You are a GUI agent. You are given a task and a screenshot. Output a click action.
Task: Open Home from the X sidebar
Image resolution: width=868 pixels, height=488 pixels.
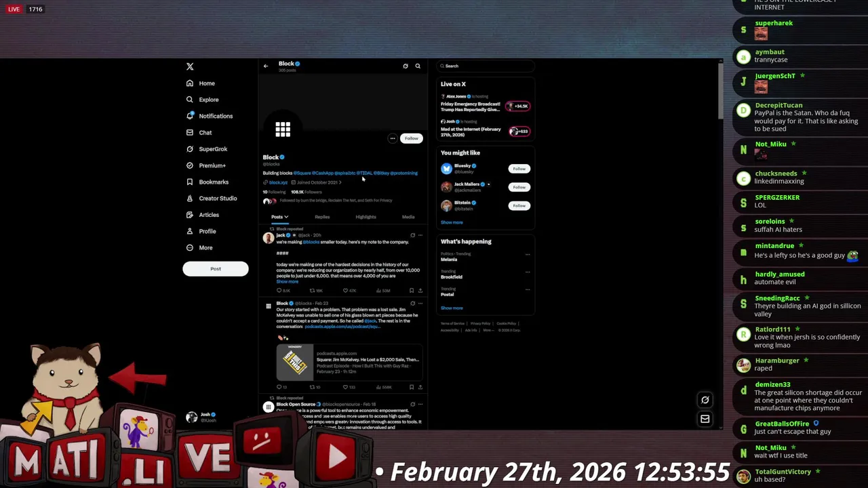click(x=201, y=83)
